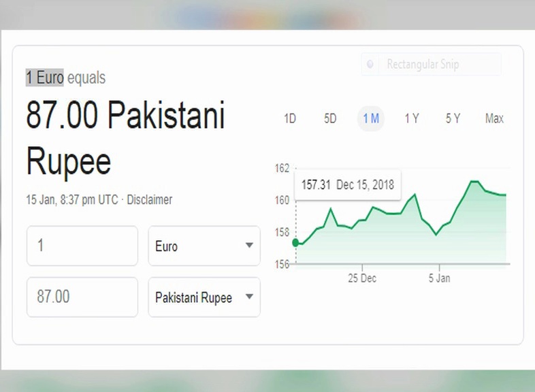
Task: Show the Max chart range
Action: pos(494,118)
